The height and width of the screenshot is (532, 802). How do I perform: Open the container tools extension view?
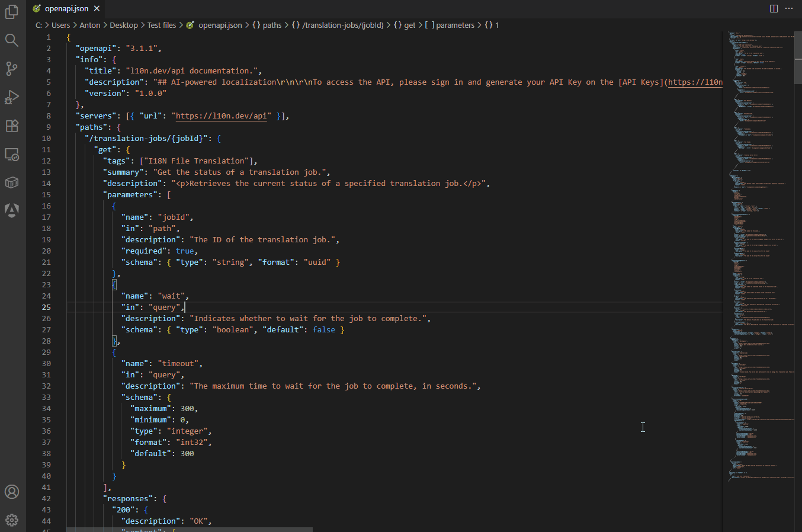12,182
